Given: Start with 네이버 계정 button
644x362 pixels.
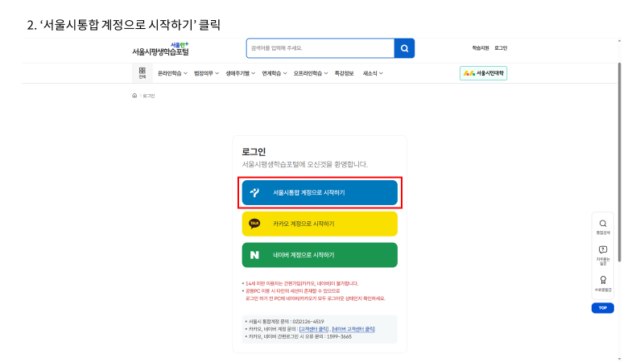Looking at the screenshot, I should pos(320,255).
